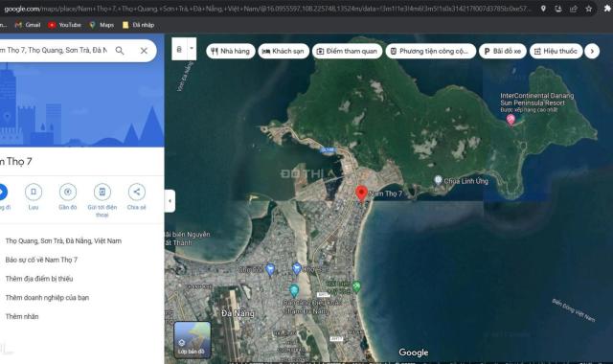The height and width of the screenshot is (364, 613).
Task: Toggle the Lớp bản đồ layer thumbnail
Action: tap(192, 340)
